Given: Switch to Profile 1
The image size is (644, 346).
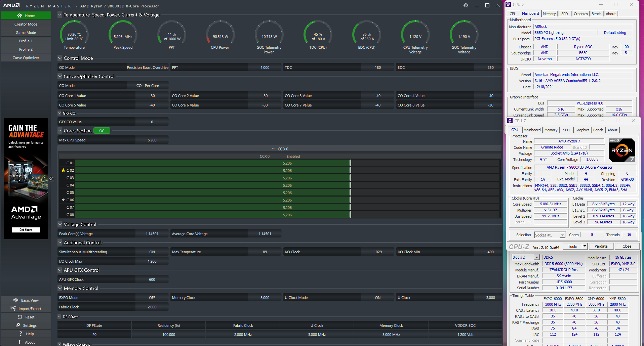Looking at the screenshot, I should (26, 41).
